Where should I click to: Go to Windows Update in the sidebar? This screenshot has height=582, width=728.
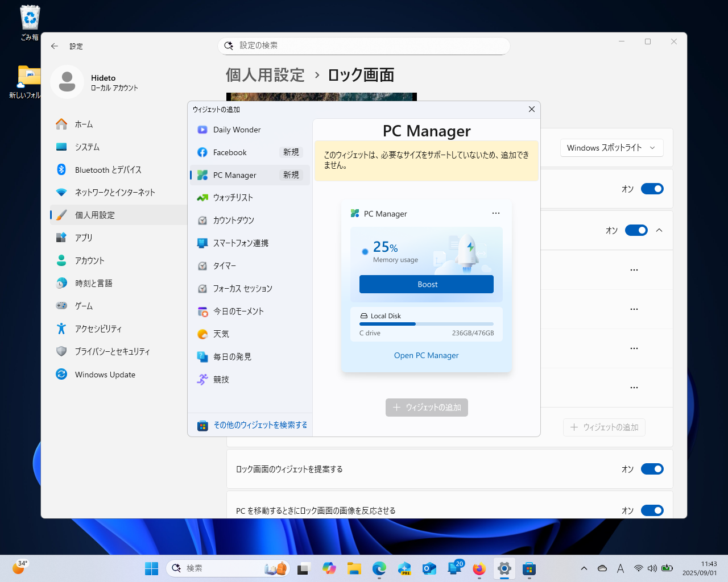click(x=105, y=374)
